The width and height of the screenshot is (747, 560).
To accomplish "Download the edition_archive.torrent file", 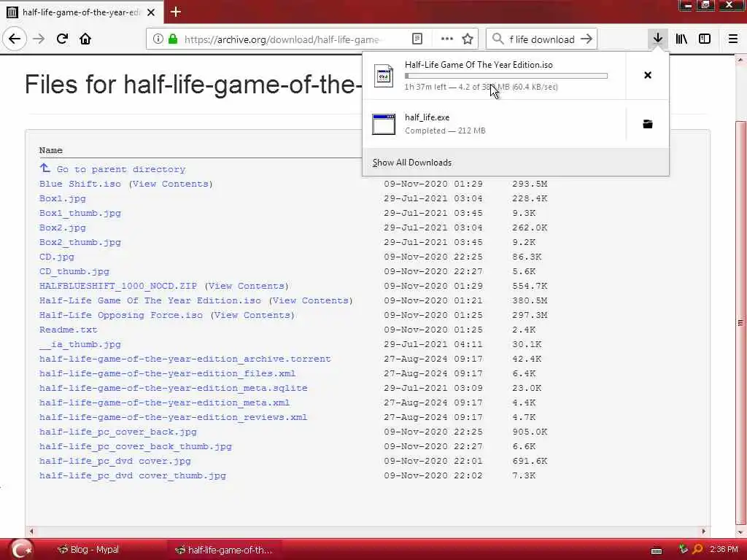I will (x=185, y=359).
